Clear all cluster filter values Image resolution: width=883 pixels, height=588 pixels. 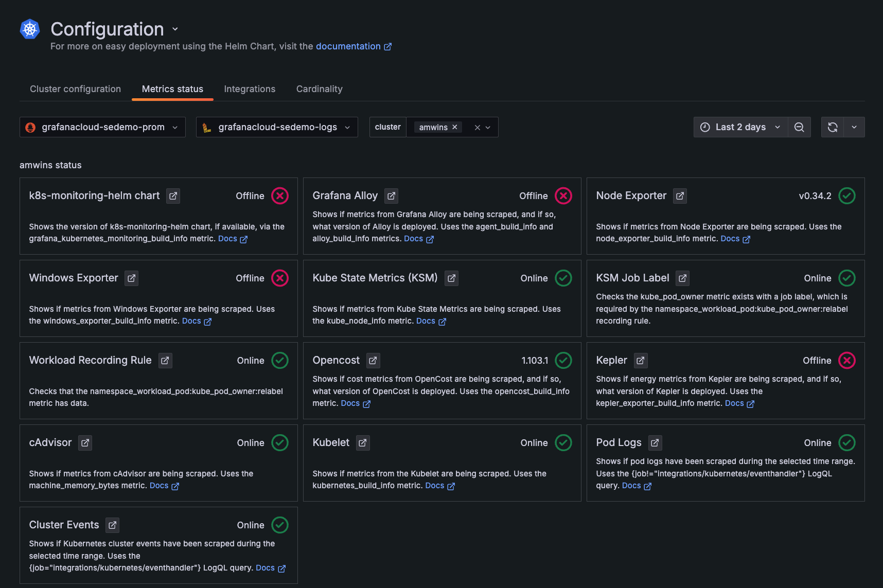(478, 128)
